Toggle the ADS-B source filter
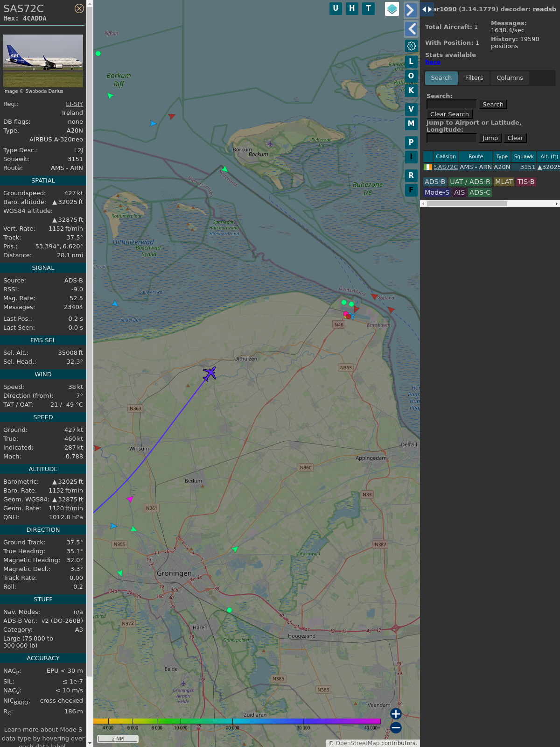The width and height of the screenshot is (560, 747). (434, 182)
